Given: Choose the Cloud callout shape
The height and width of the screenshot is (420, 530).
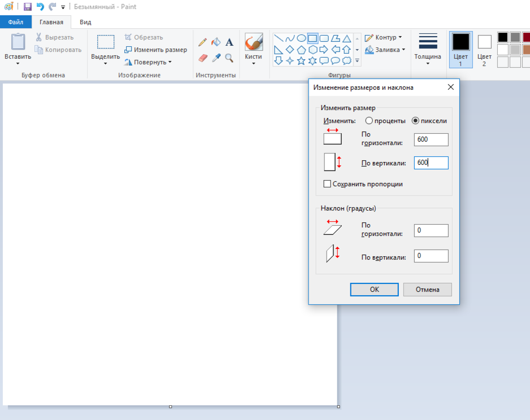Looking at the screenshot, I should [347, 61].
